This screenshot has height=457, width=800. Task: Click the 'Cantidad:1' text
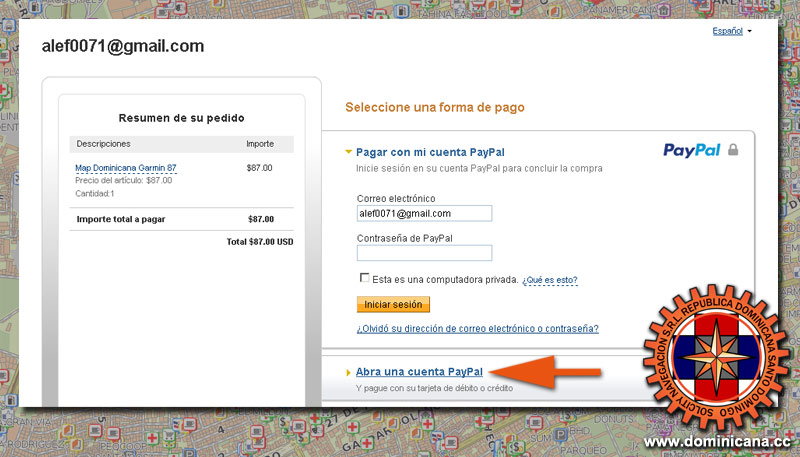(x=95, y=194)
